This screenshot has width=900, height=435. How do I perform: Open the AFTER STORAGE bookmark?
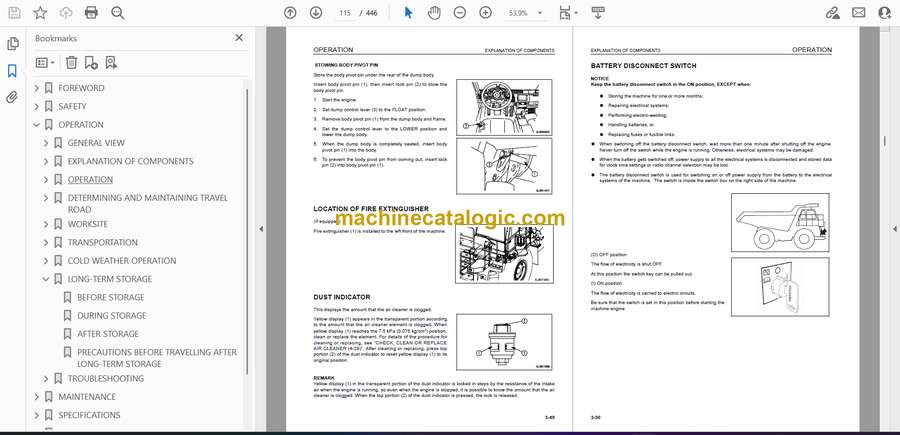point(108,334)
